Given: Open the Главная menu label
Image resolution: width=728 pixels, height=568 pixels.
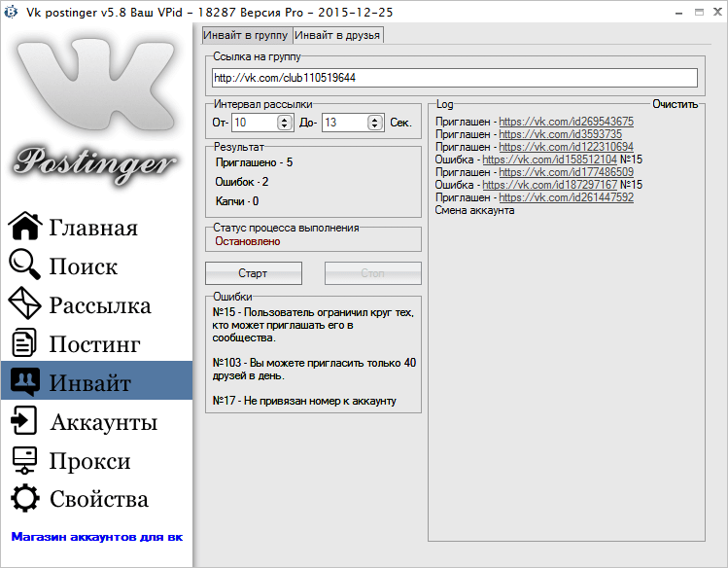Looking at the screenshot, I should pos(93,228).
